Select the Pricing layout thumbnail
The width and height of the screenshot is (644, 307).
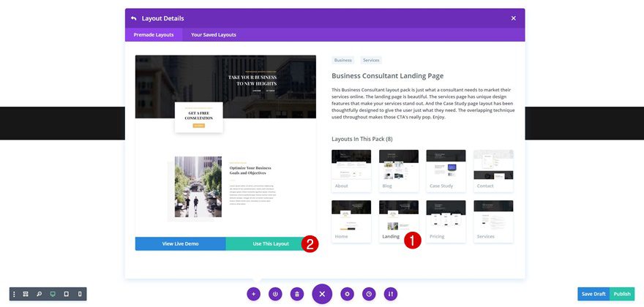[446, 221]
